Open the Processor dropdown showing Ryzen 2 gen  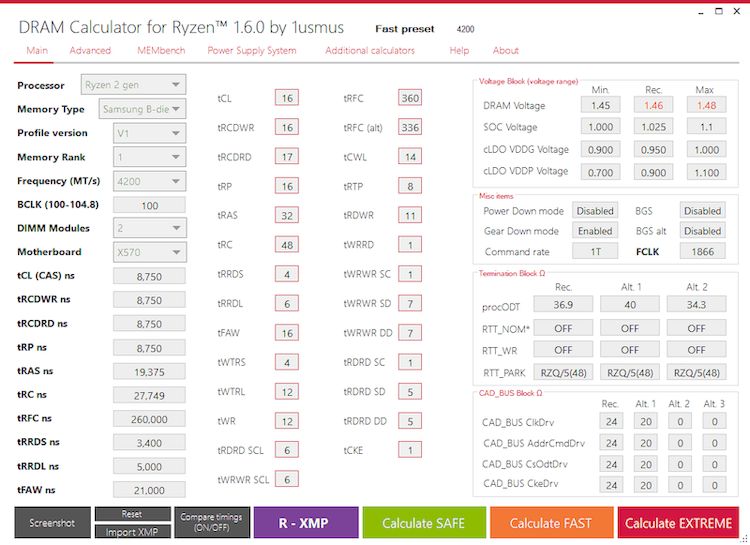(x=133, y=85)
